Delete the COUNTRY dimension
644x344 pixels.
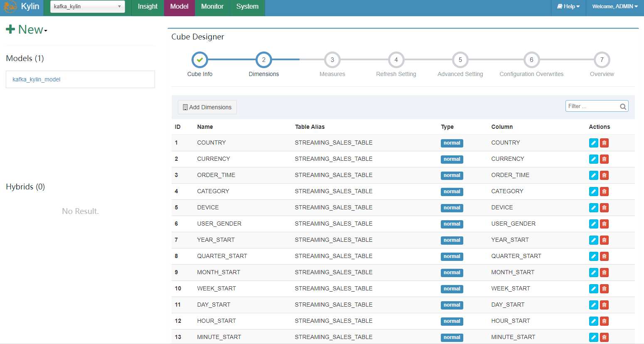[x=604, y=143]
